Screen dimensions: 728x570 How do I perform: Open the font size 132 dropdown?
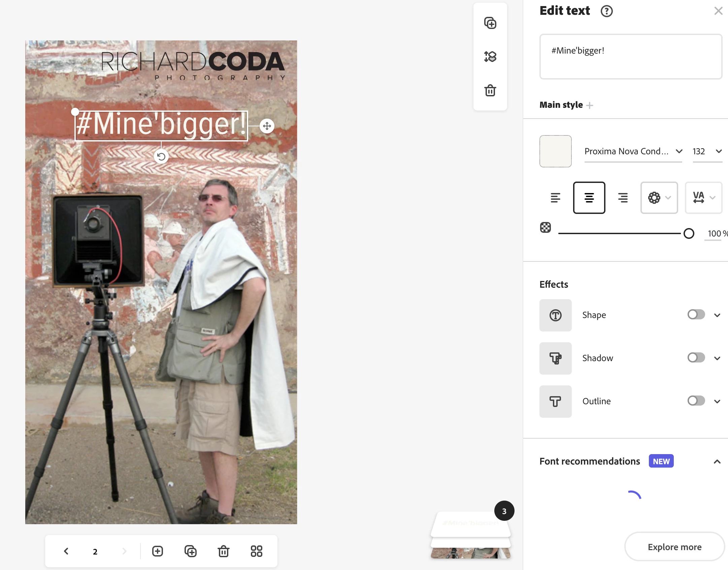(x=707, y=151)
